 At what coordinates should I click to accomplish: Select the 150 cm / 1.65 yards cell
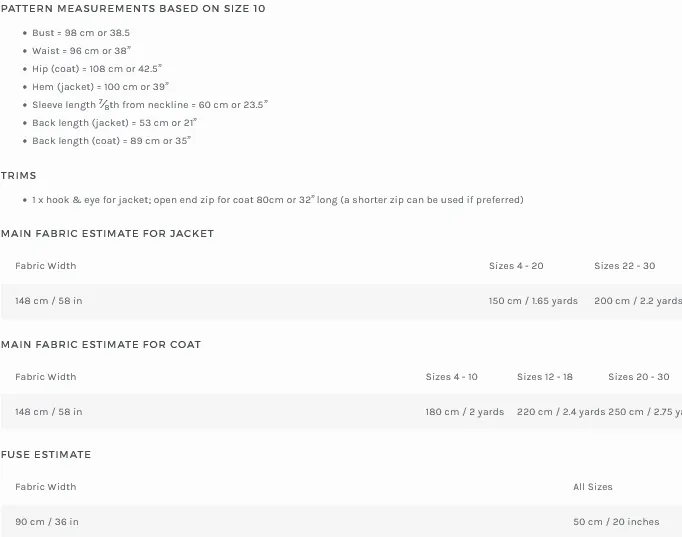click(533, 301)
